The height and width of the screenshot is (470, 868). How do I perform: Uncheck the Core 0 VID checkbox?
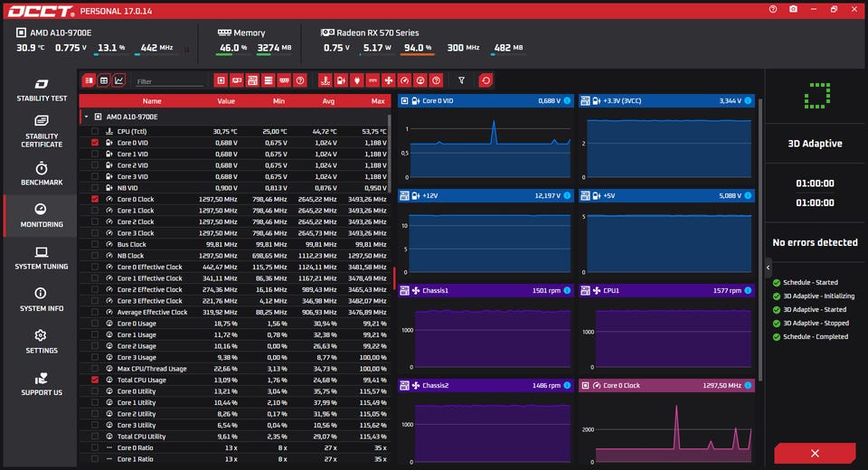(x=95, y=143)
